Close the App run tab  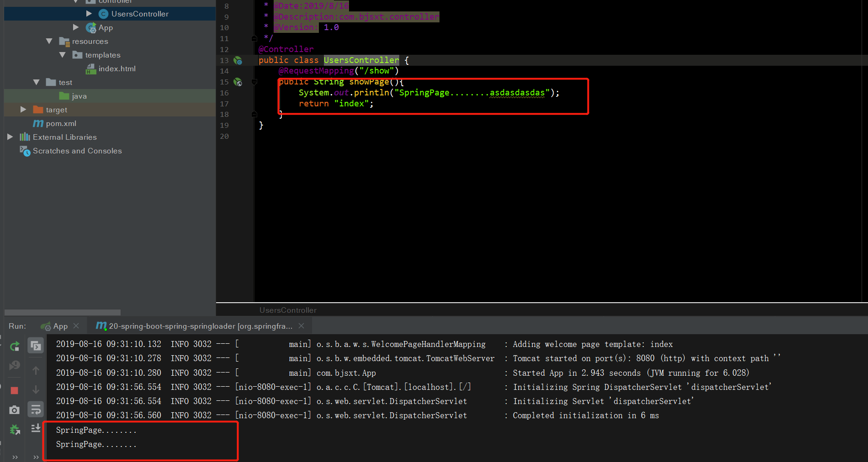pyautogui.click(x=76, y=326)
